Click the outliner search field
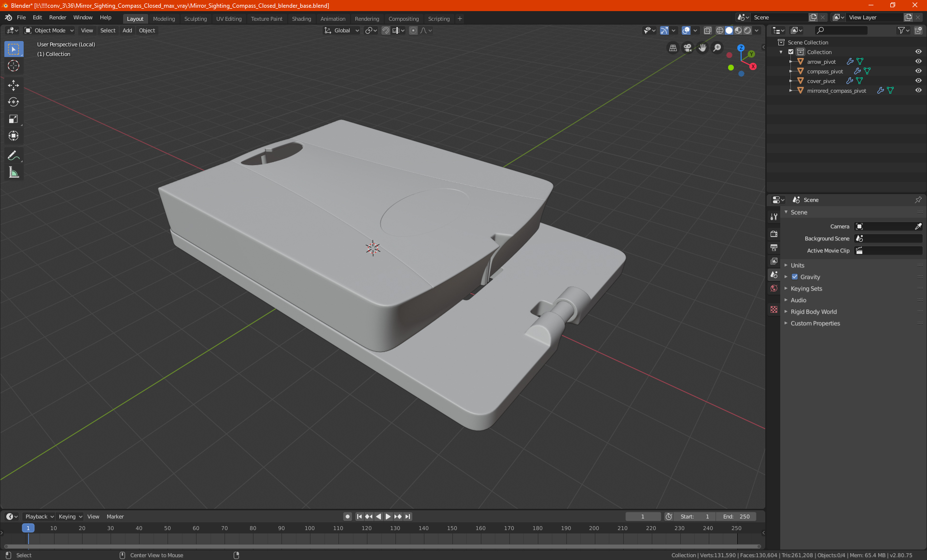Screen dimensions: 927x560 click(841, 30)
